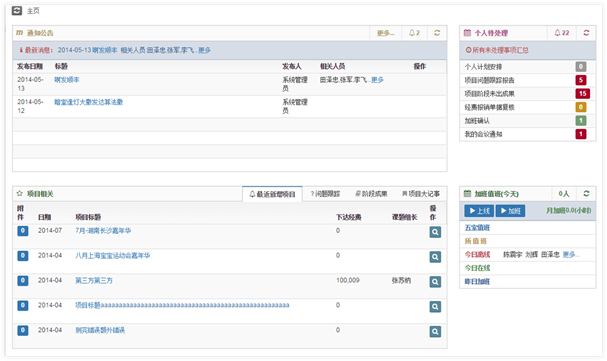Click red 5 badge for 项目问题跟踪报告
This screenshot has width=607, height=361.
pyautogui.click(x=581, y=80)
